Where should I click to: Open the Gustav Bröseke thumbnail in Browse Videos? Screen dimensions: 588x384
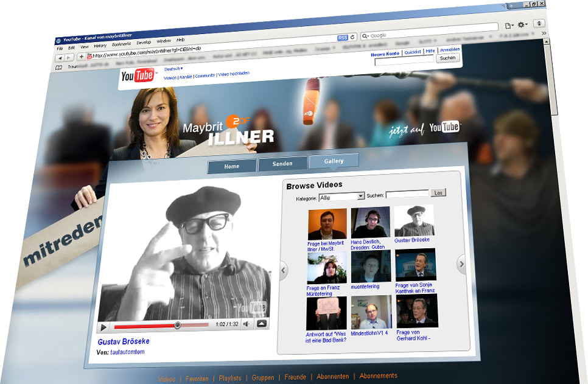(414, 220)
